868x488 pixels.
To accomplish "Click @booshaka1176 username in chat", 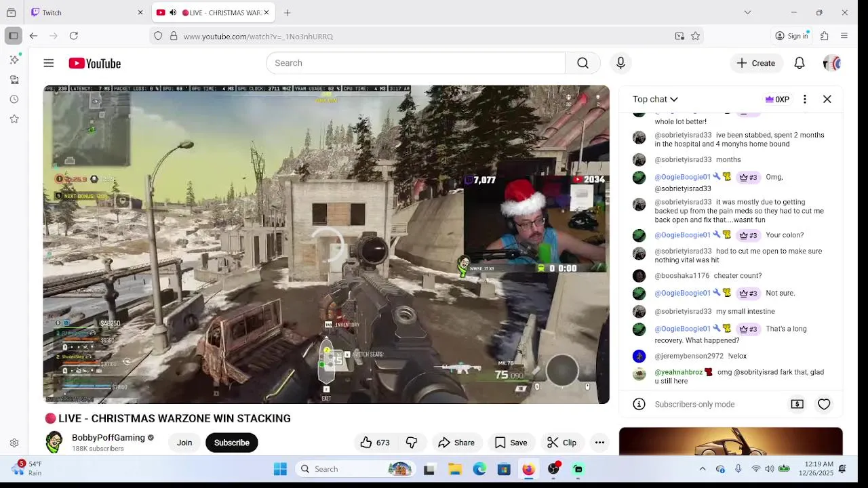I will pyautogui.click(x=682, y=276).
